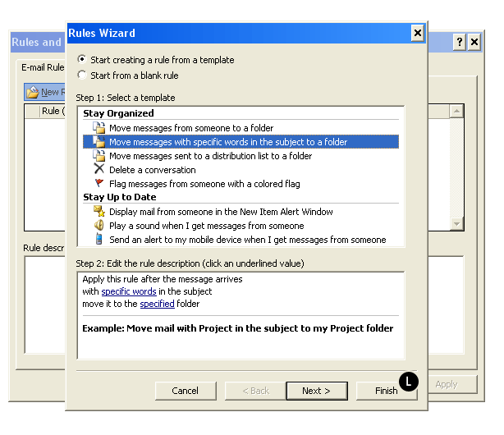Click the mobile device alert icon
Screen dimensions: 504x435
[99, 240]
